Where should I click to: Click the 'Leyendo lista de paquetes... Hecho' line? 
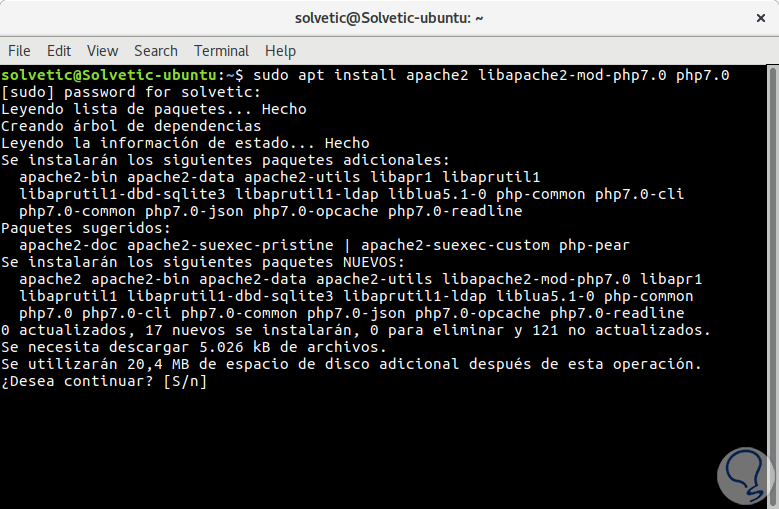154,109
